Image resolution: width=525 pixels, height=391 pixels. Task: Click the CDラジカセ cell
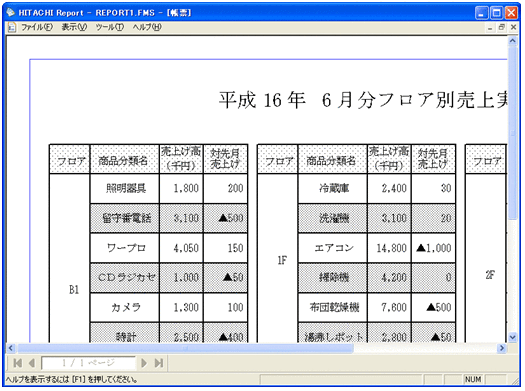pyautogui.click(x=125, y=278)
